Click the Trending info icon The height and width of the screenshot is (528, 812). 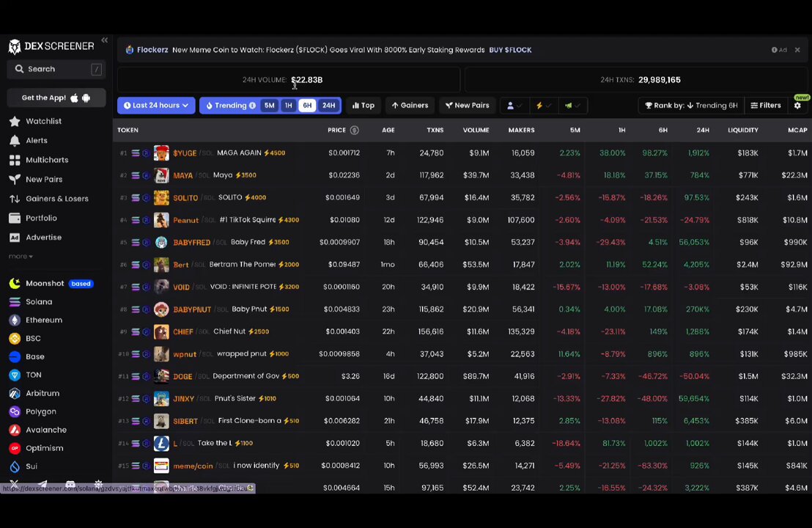(252, 106)
